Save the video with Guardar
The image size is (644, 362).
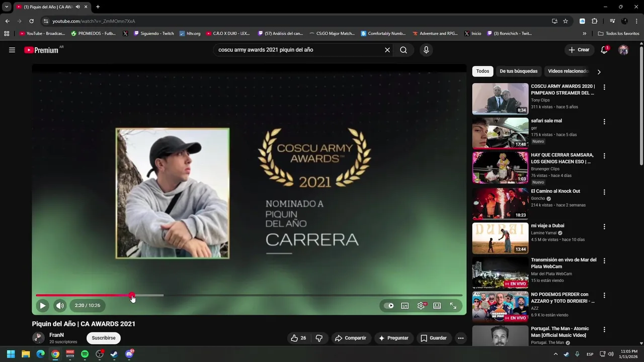click(434, 338)
